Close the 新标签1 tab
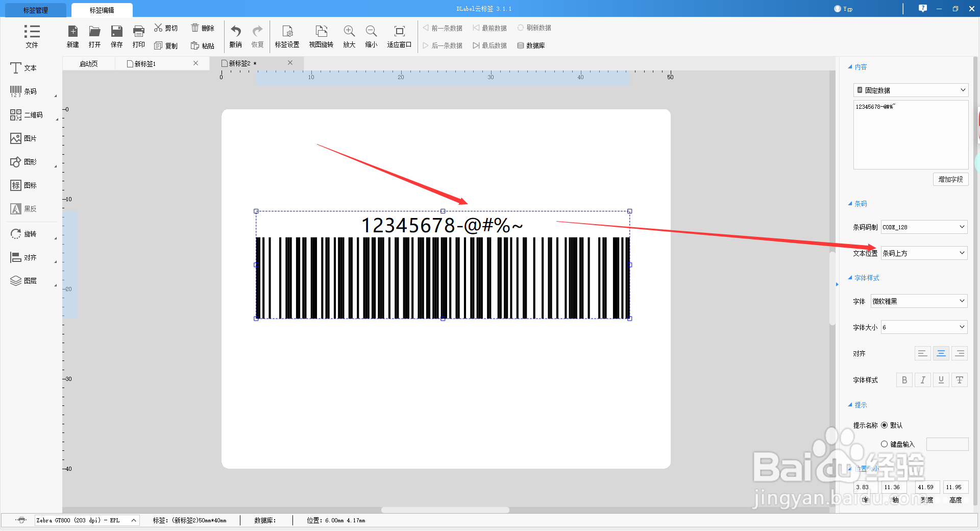Image resolution: width=980 pixels, height=531 pixels. pos(195,63)
